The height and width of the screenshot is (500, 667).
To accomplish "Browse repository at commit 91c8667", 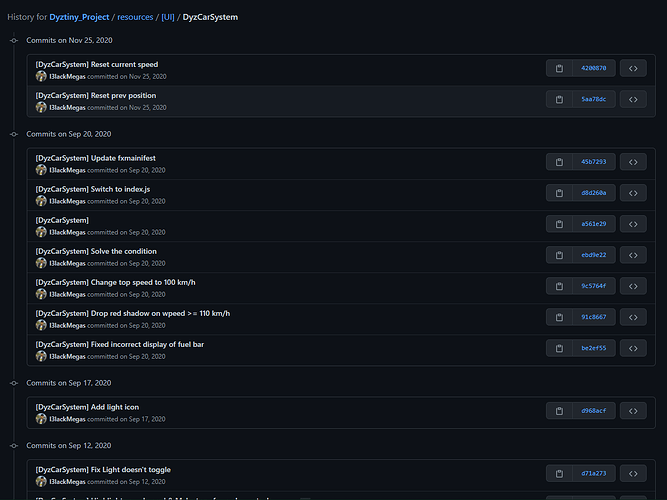I will pyautogui.click(x=633, y=317).
